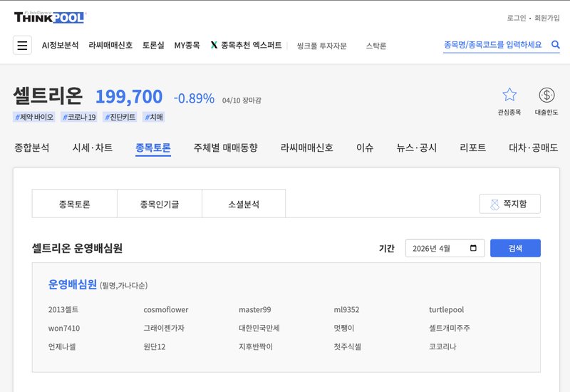Click the search magnifier icon
Screen dimensions: 570x392
(x=555, y=44)
